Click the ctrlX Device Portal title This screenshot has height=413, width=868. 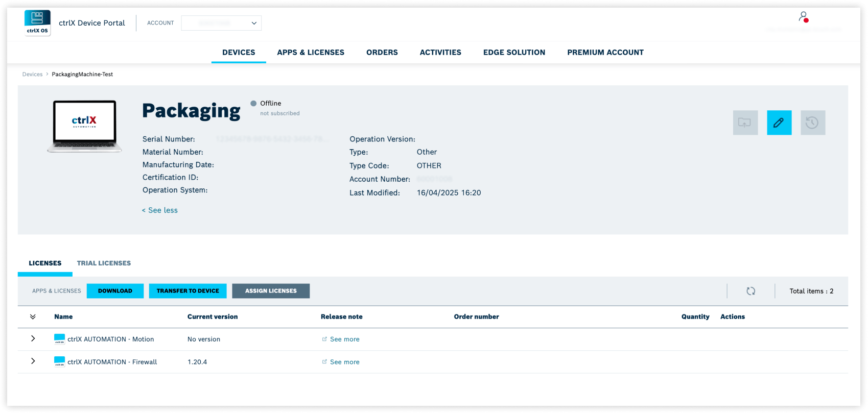point(92,23)
